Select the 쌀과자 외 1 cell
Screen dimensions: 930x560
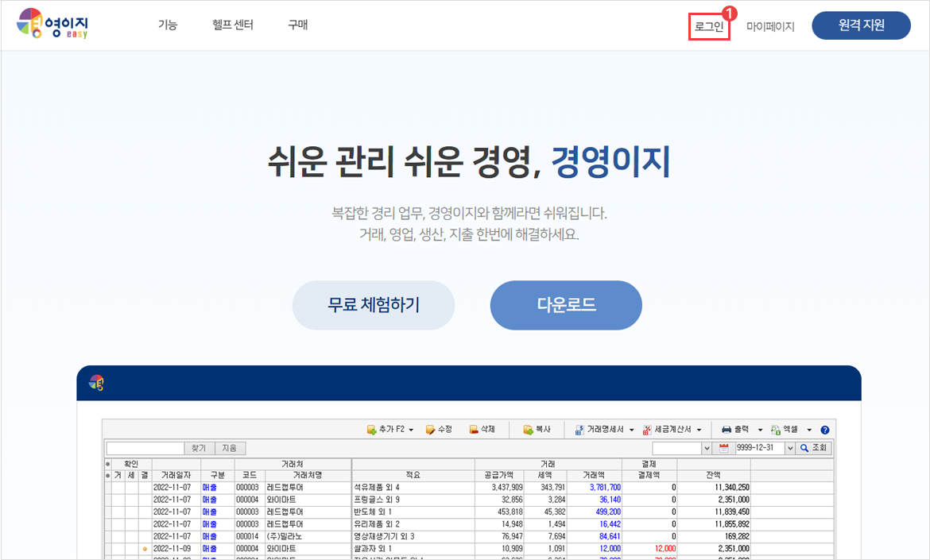413,549
